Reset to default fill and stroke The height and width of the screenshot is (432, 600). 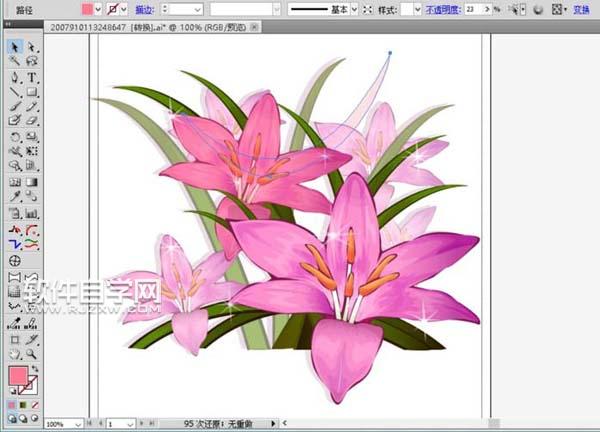[12, 391]
